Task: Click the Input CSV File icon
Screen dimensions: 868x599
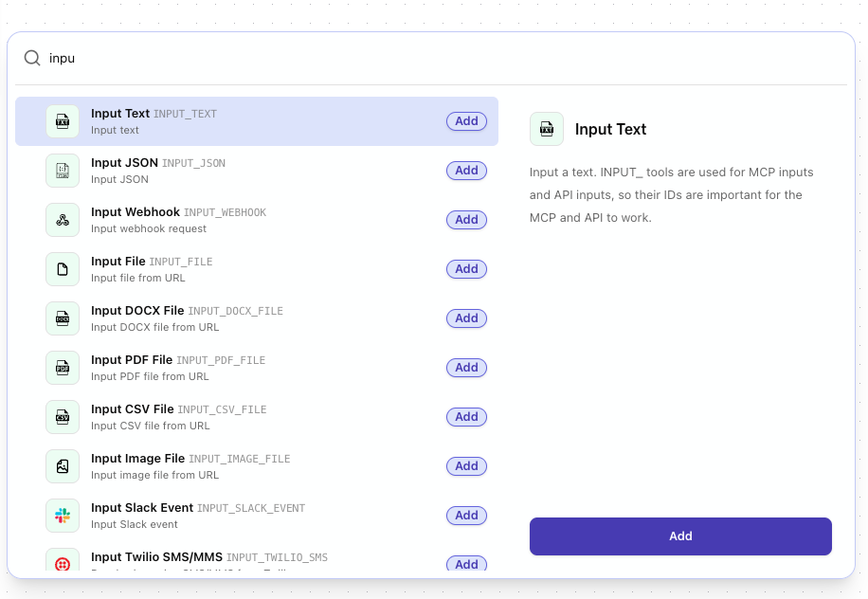Action: coord(63,417)
